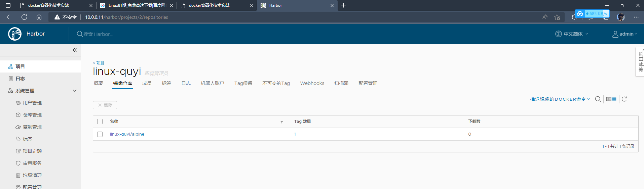Switch to card/list view toggle icon
Screen dimensions: 644x189
pos(611,99)
